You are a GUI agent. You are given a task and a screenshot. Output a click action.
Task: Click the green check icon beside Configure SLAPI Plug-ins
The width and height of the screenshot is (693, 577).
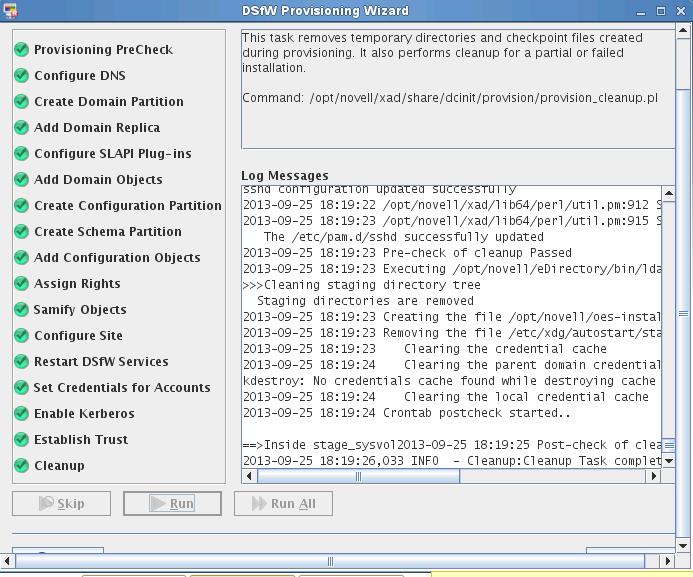pyautogui.click(x=21, y=153)
